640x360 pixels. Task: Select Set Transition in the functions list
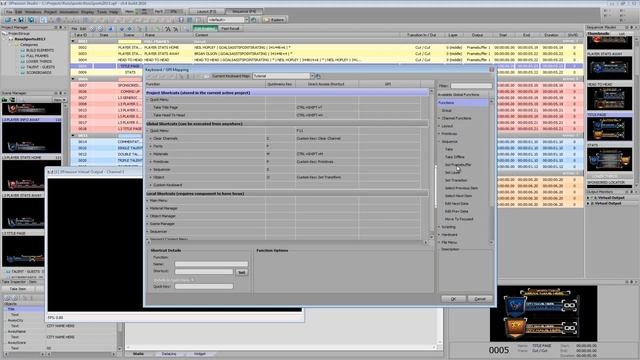click(456, 180)
